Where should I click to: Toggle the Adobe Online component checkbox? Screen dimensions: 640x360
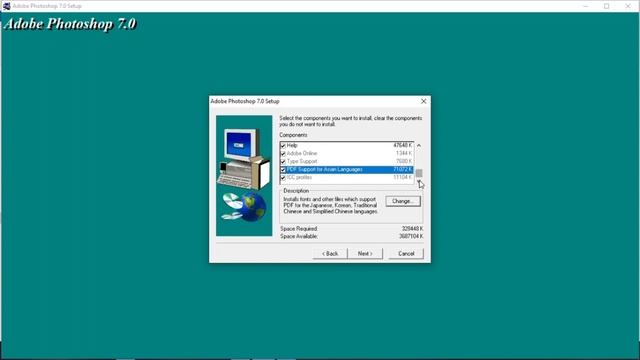coord(283,153)
